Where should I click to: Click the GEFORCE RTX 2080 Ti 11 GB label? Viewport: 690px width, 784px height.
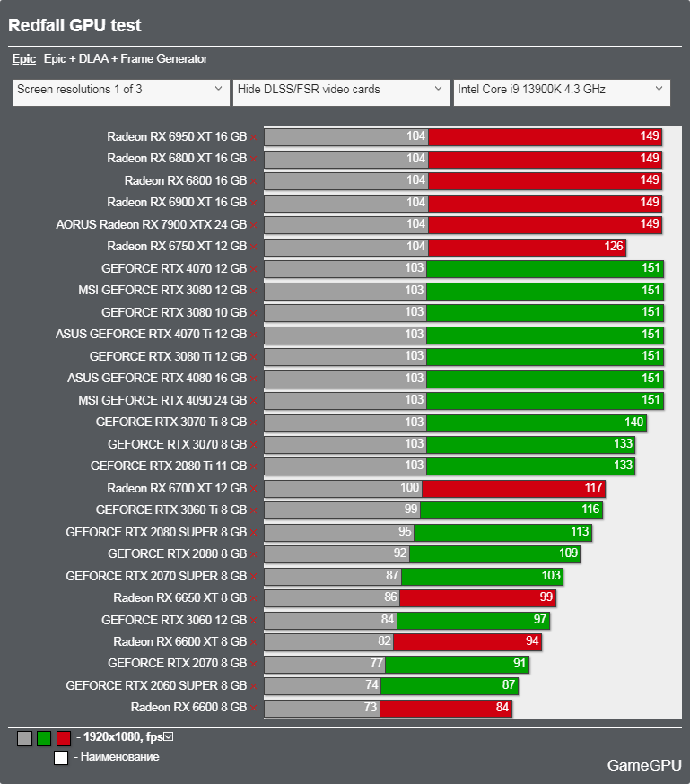coord(169,466)
